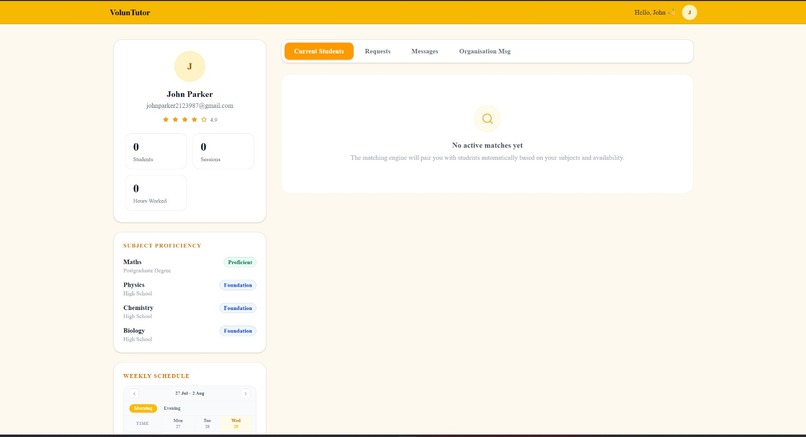
Task: Click the 'No active matches yet' heading
Action: tap(487, 145)
